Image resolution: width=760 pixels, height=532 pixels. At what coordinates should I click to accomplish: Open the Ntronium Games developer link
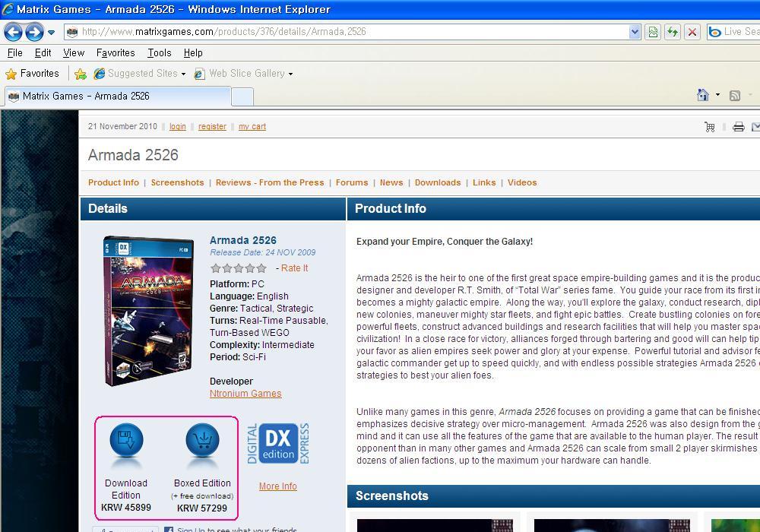point(245,394)
